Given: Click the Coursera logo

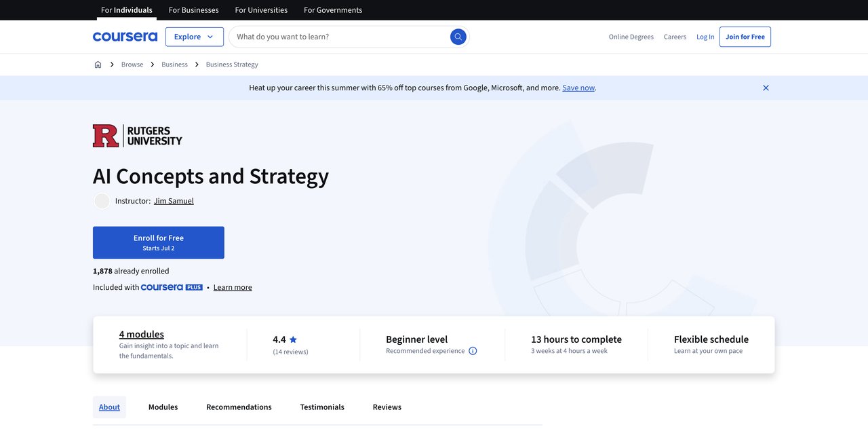Looking at the screenshot, I should [x=125, y=37].
